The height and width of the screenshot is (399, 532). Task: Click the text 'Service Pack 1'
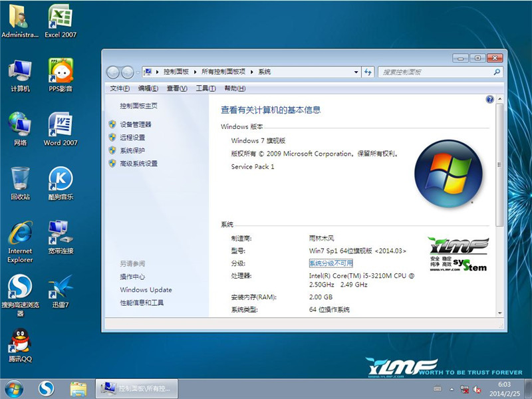[253, 167]
